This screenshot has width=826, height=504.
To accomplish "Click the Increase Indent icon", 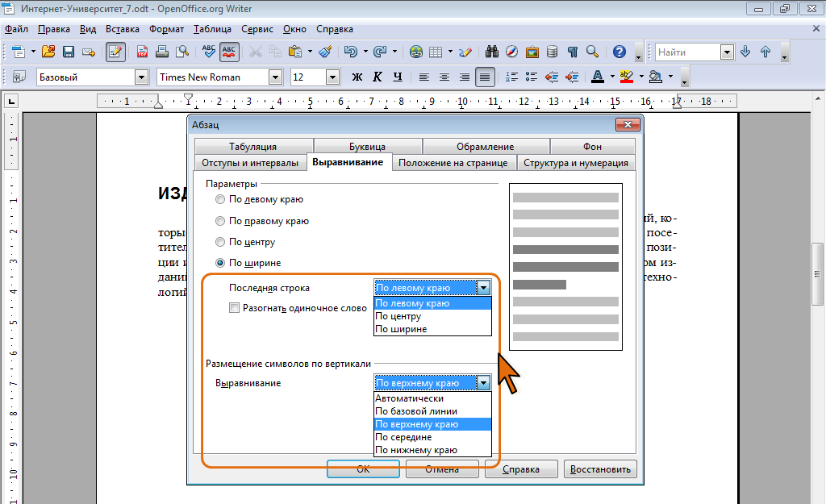I will coord(572,77).
